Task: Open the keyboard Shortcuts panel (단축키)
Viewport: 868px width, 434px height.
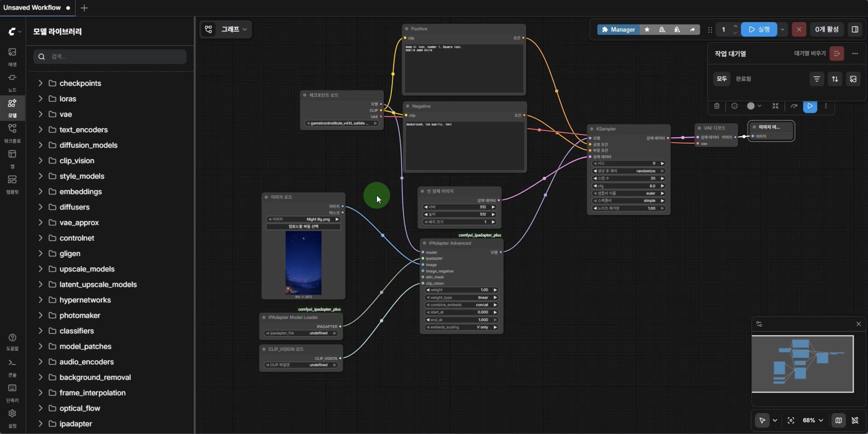Action: click(12, 393)
